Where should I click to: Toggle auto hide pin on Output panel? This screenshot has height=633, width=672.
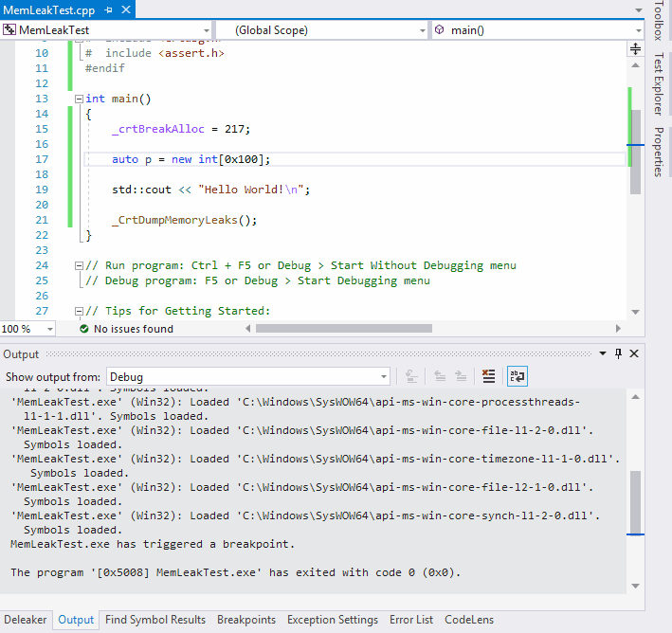[x=619, y=353]
